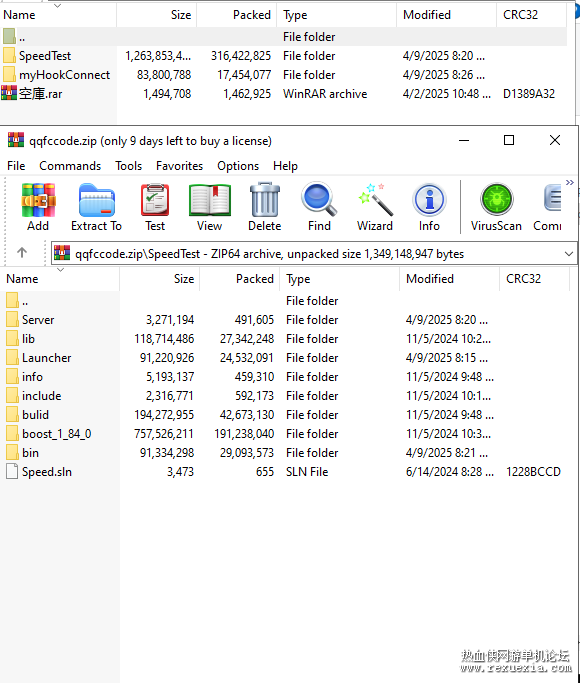580x683 pixels.
Task: Click the Server row size 3,271,194
Action: click(170, 320)
